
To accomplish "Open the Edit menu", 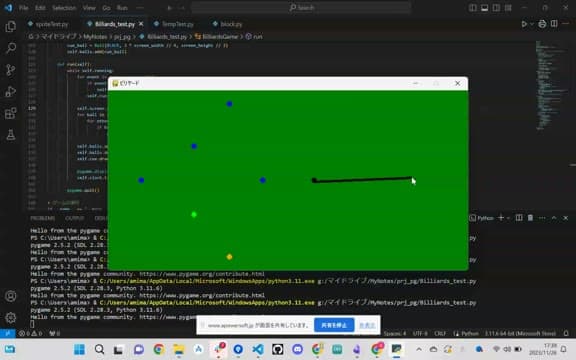I will point(40,8).
